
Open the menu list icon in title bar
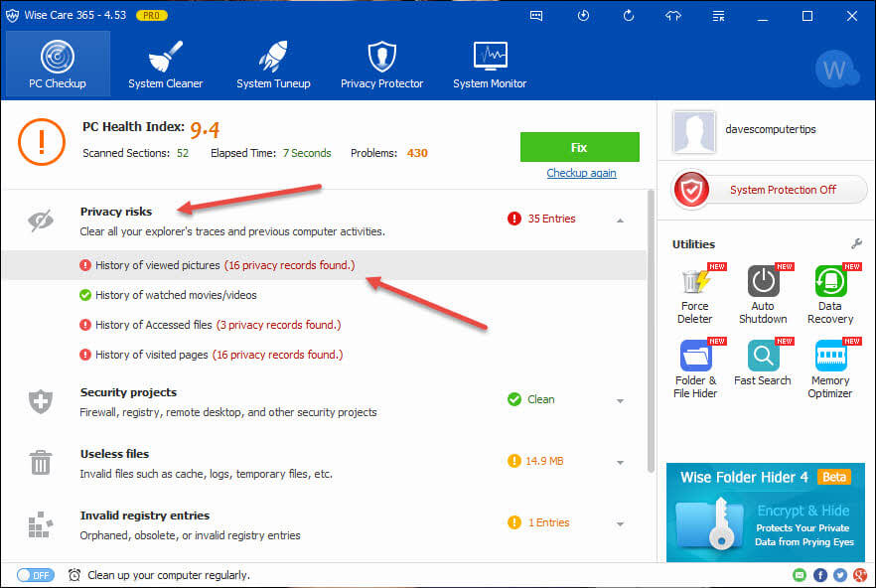coord(718,16)
